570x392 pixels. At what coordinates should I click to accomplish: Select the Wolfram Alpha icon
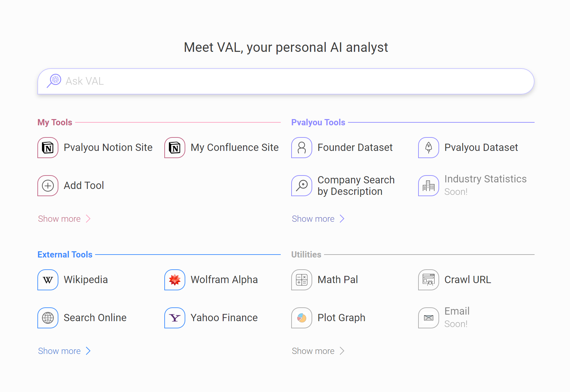click(x=175, y=280)
